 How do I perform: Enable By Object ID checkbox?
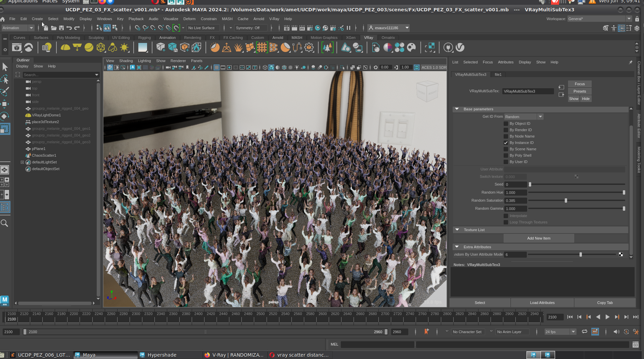click(506, 123)
